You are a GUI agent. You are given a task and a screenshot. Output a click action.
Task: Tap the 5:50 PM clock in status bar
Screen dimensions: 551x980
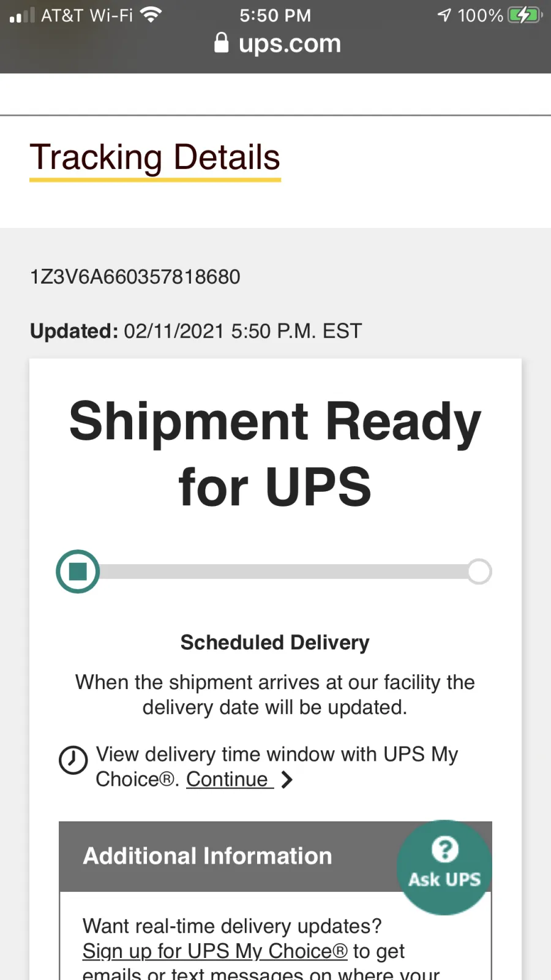coord(275,15)
